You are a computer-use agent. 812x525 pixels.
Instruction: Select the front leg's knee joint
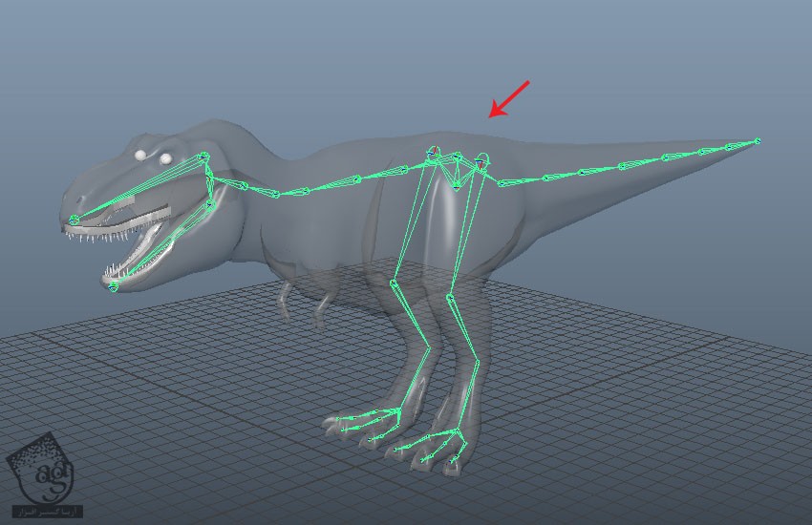pyautogui.click(x=395, y=283)
